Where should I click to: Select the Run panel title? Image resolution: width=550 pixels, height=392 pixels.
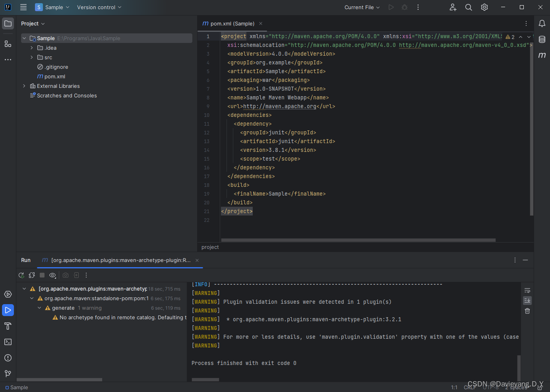26,260
